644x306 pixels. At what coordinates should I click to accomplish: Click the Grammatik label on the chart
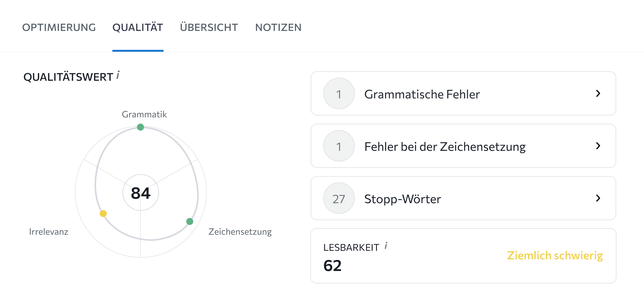pyautogui.click(x=144, y=114)
